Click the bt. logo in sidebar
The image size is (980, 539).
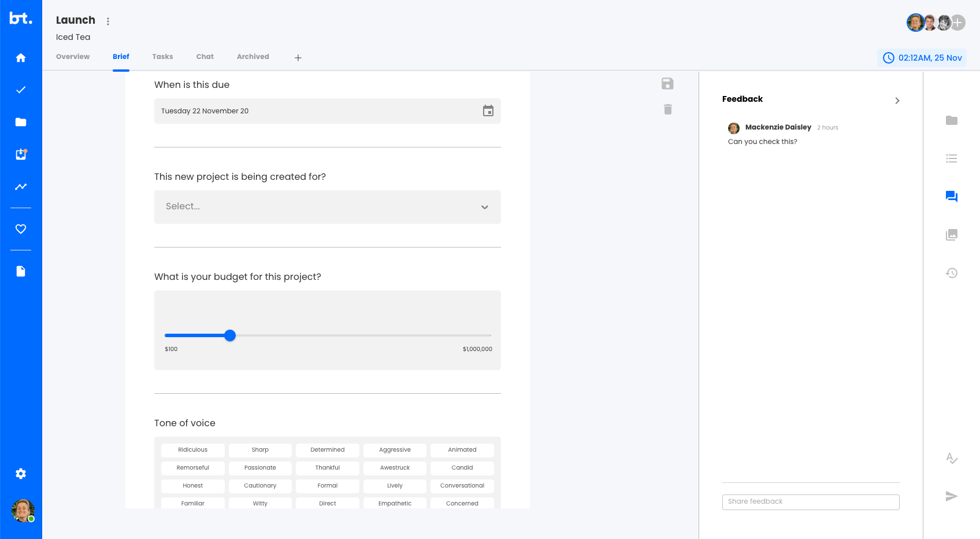pyautogui.click(x=21, y=19)
